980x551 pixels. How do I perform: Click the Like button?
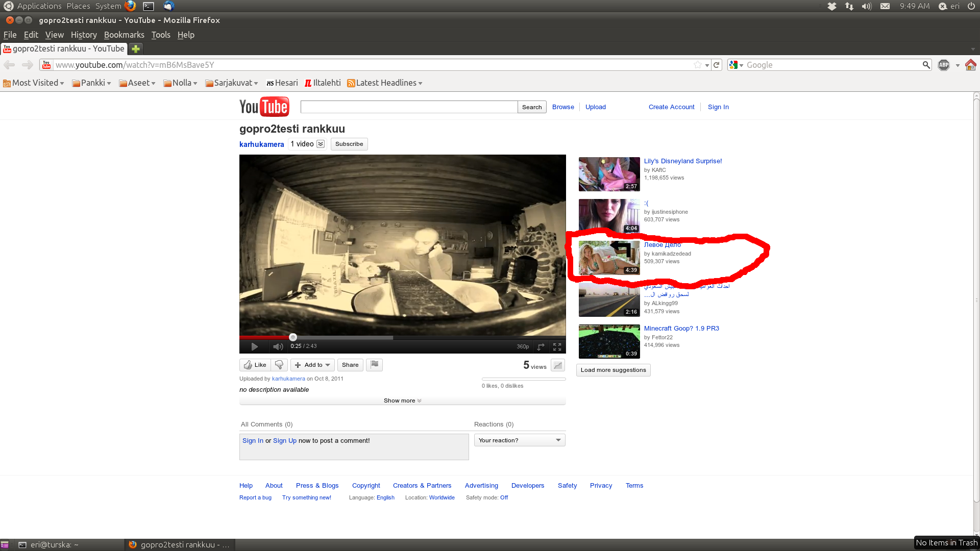(255, 365)
